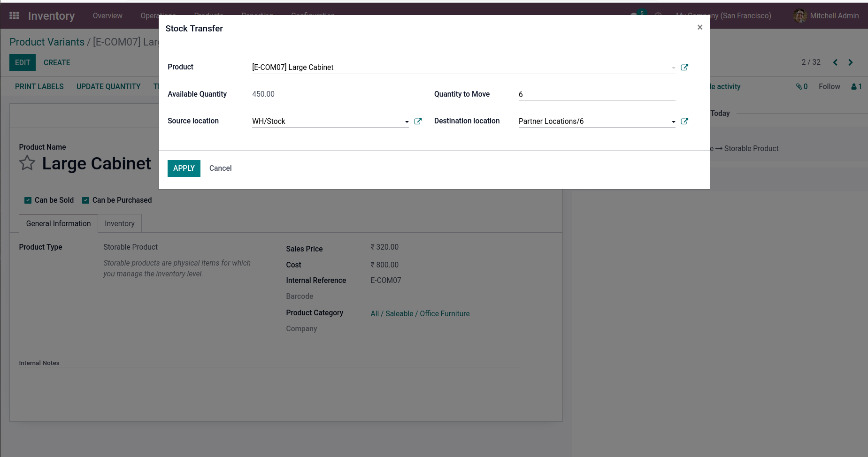Expand Product selection dropdown
Image resolution: width=868 pixels, height=457 pixels.
[x=673, y=68]
